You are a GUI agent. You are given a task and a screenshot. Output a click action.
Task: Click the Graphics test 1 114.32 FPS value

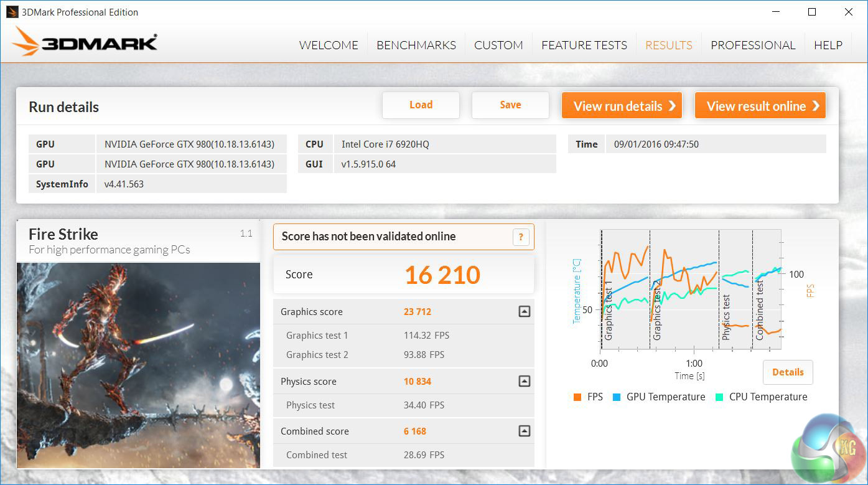pos(427,336)
